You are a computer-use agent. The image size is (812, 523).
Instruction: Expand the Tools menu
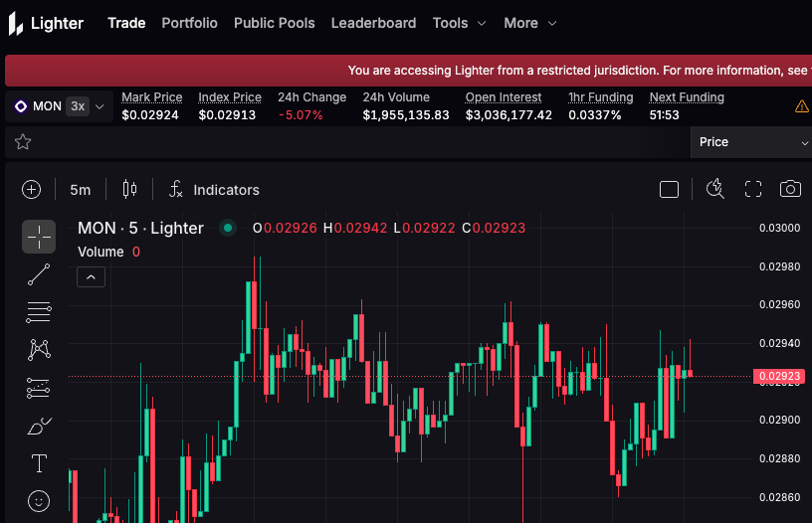coord(460,23)
